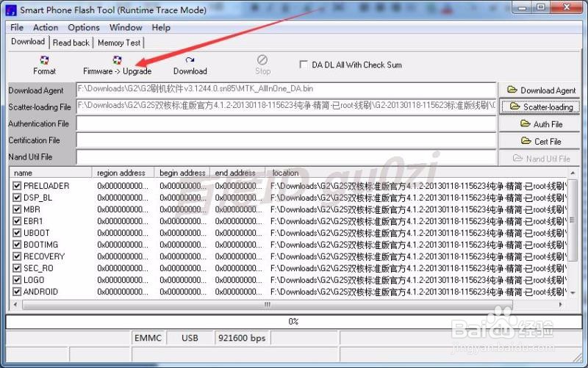
Task: Browse for a Scatter-loading file
Action: pyautogui.click(x=539, y=107)
